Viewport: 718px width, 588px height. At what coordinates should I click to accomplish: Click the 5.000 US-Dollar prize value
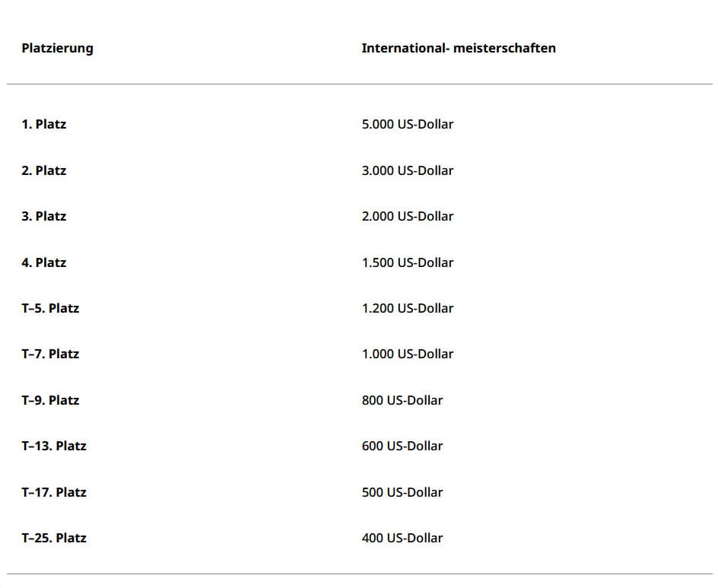407,124
